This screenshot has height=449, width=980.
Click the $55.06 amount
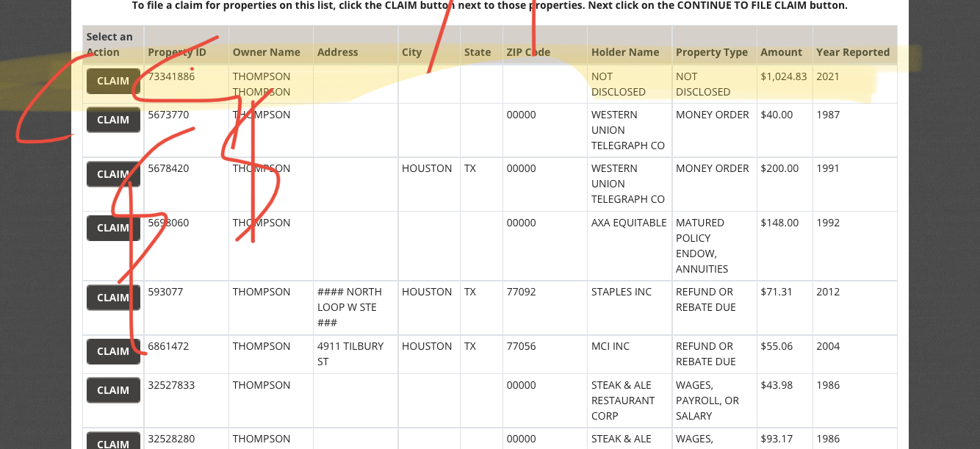(777, 346)
